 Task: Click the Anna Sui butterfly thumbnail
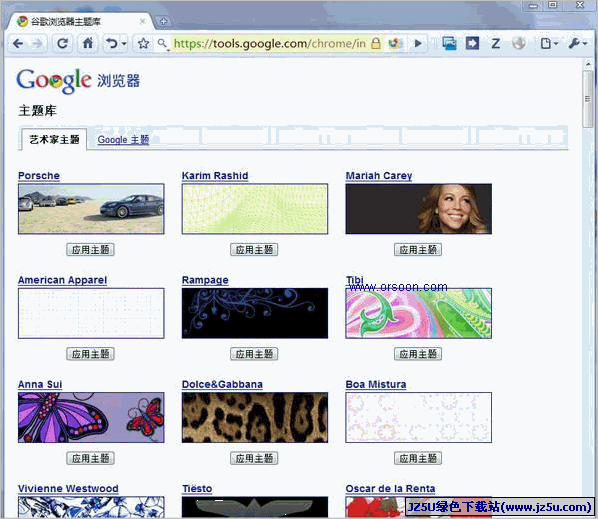[x=91, y=418]
